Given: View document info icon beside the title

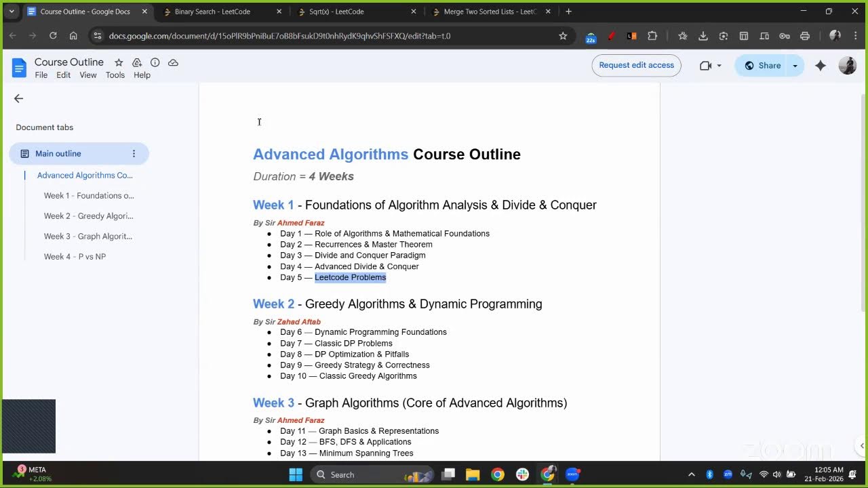Looking at the screenshot, I should click(155, 62).
